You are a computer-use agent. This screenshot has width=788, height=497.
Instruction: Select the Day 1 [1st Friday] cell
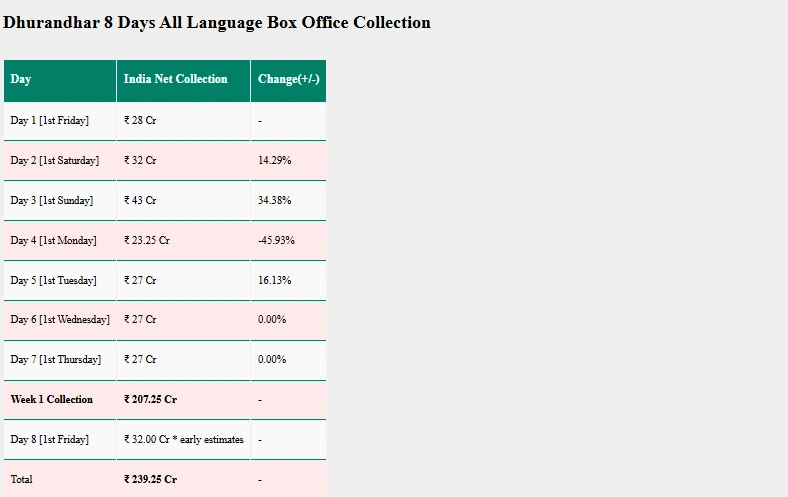click(50, 121)
